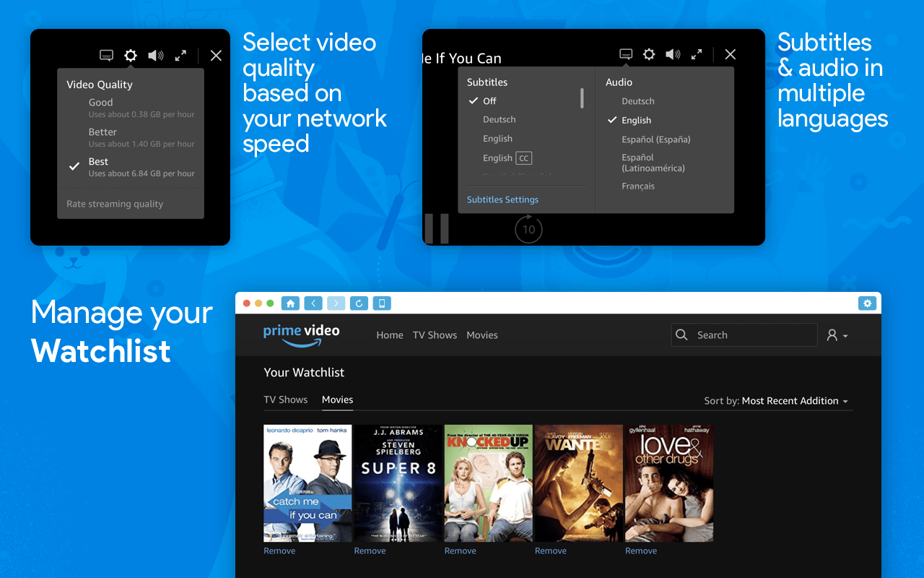Select English CC subtitles
924x578 pixels.
tap(507, 158)
